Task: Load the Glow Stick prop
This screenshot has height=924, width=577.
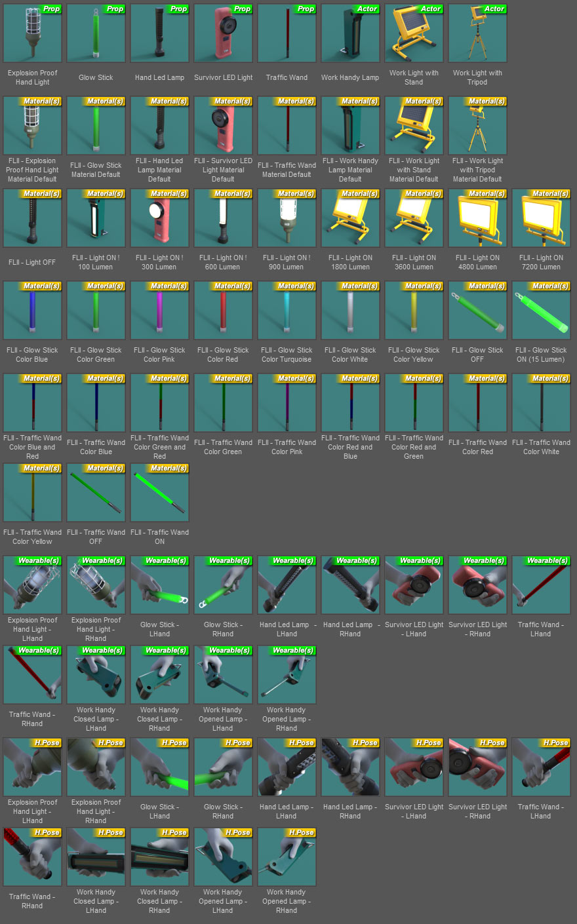Action: (96, 33)
